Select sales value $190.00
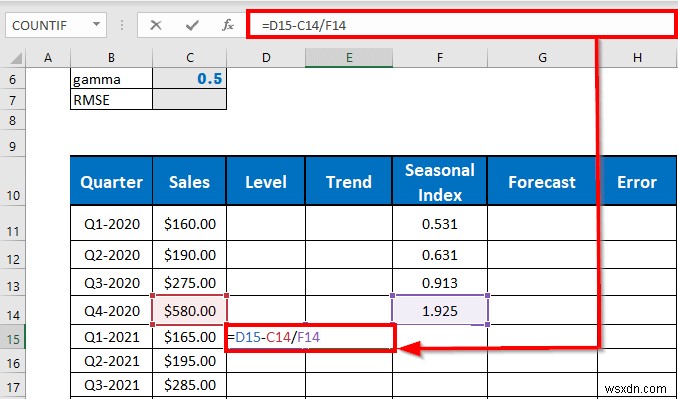 (189, 255)
